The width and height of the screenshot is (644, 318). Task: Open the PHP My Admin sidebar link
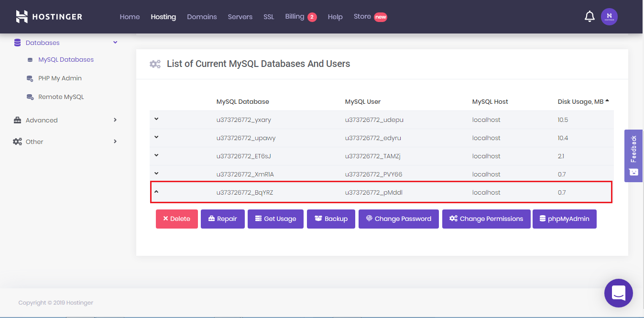pos(60,78)
